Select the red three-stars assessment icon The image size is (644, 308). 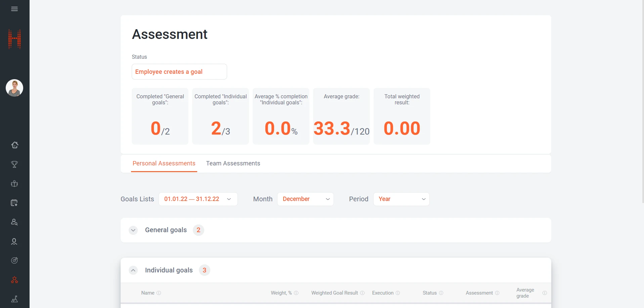coord(14,280)
